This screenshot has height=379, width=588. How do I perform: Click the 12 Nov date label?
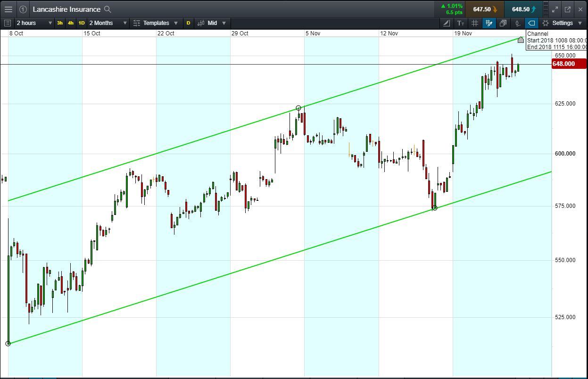(x=389, y=33)
